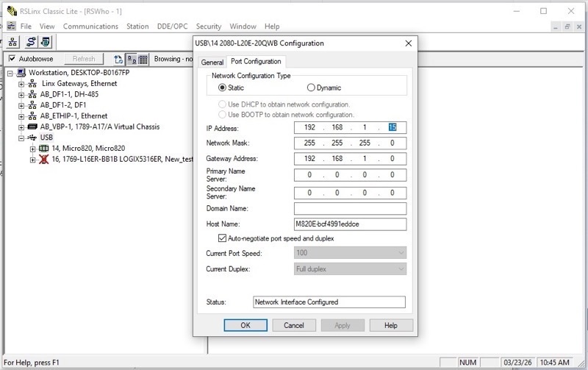This screenshot has height=370, width=588.
Task: Click the Refresh button
Action: pyautogui.click(x=84, y=59)
